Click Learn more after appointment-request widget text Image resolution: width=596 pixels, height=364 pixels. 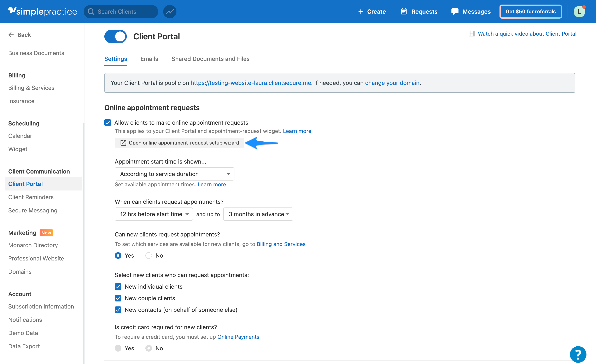tap(297, 131)
